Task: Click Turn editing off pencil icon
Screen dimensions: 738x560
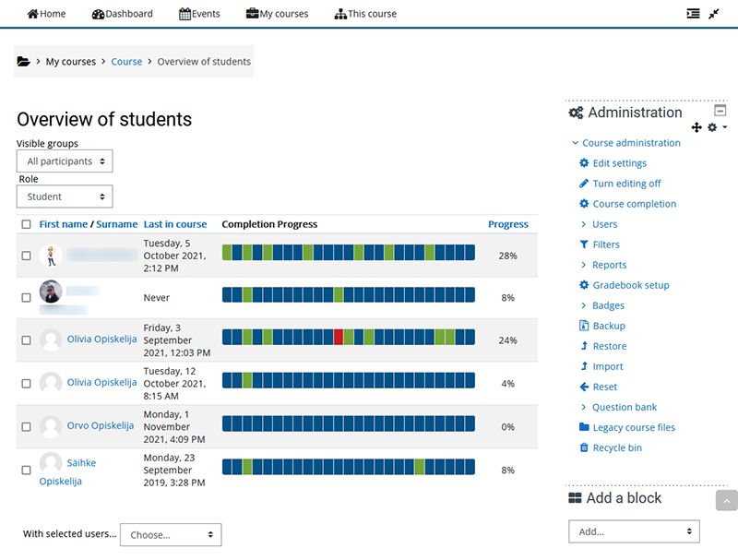Action: pos(583,183)
